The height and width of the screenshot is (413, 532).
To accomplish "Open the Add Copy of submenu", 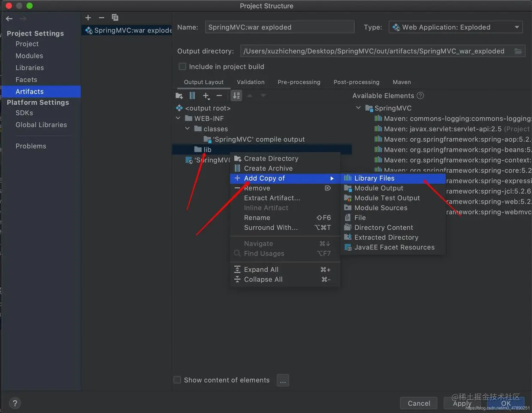I will click(x=285, y=178).
